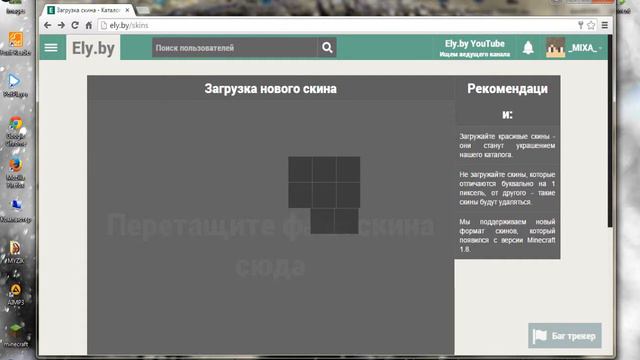Go forward in Chrome
The image size is (640, 360).
[61, 25]
